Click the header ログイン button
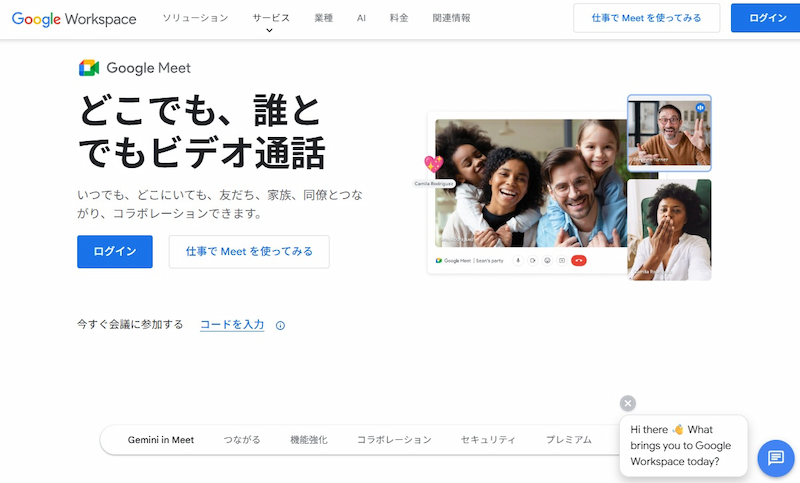 (767, 18)
